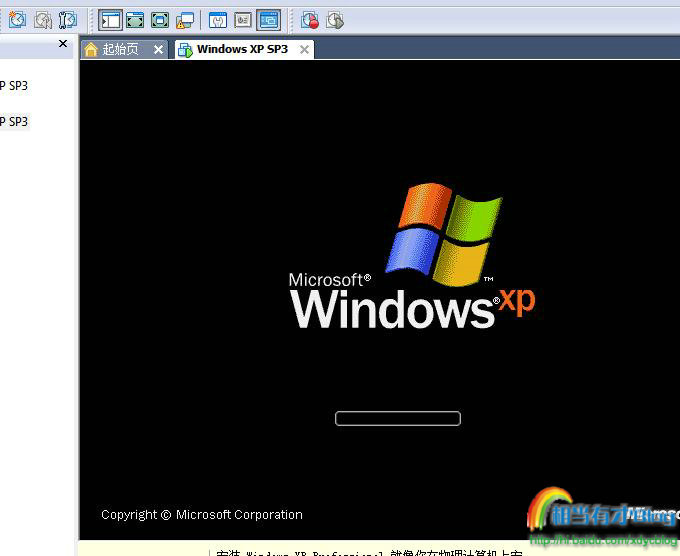
Task: Close the 起始页 tab
Action: (x=159, y=49)
